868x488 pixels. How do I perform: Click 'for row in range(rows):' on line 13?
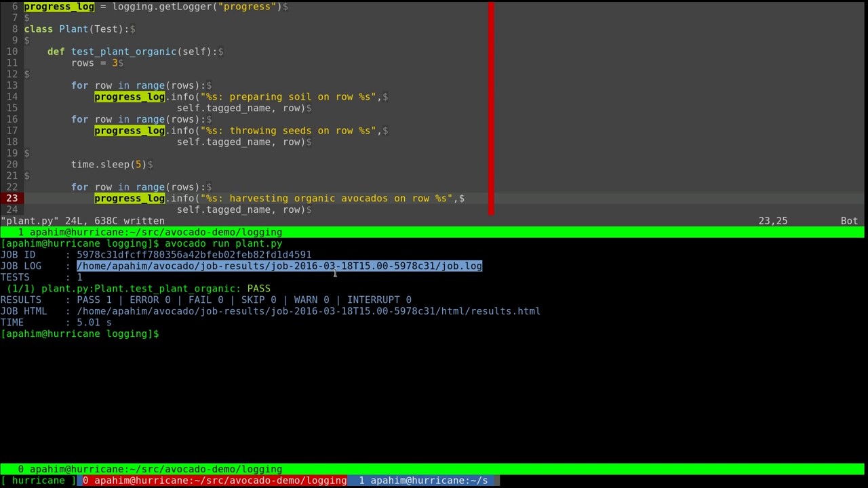[138, 85]
